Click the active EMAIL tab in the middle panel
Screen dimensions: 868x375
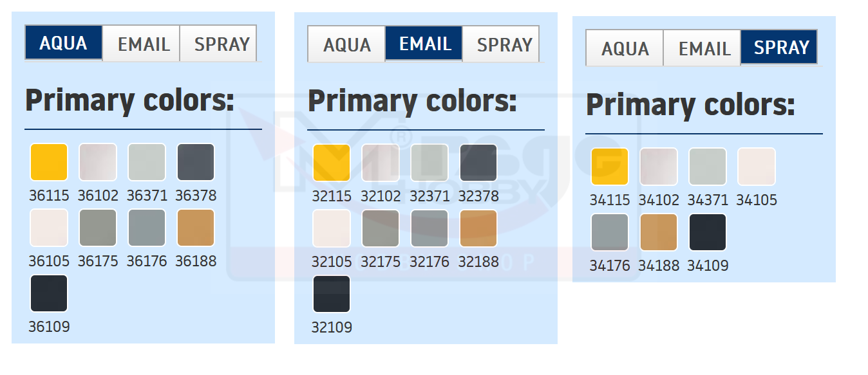click(424, 44)
